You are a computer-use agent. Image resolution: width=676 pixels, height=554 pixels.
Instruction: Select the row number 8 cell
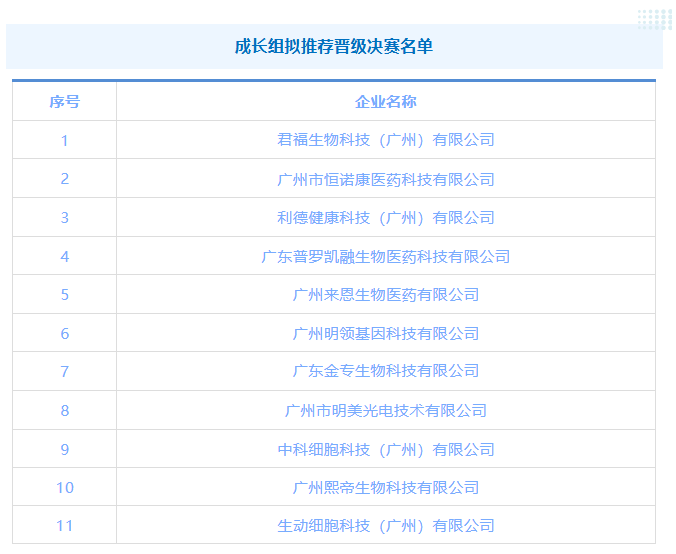coord(65,410)
